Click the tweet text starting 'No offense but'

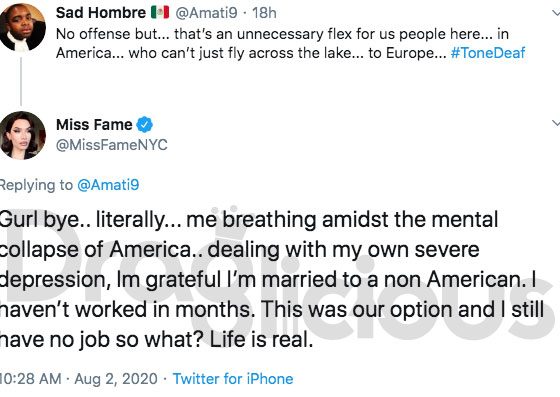[x=291, y=44]
